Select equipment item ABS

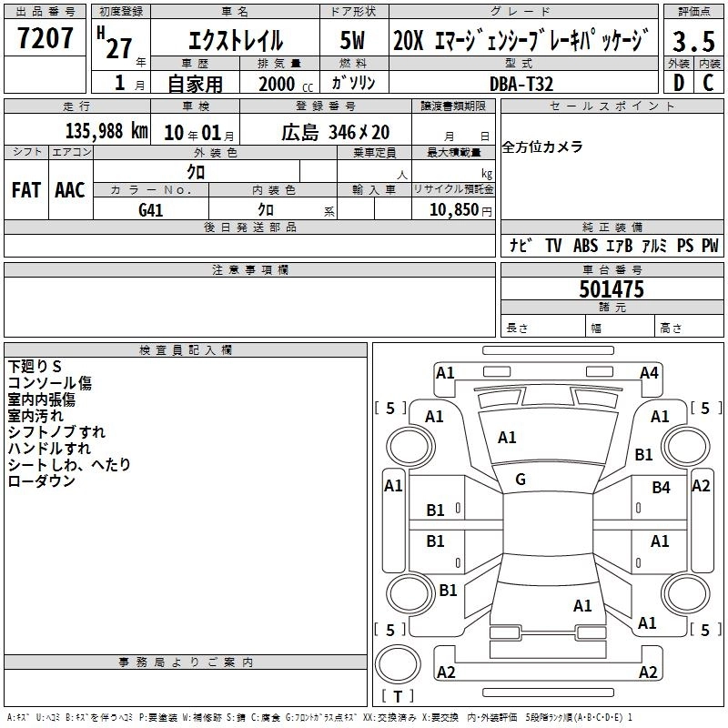point(585,245)
